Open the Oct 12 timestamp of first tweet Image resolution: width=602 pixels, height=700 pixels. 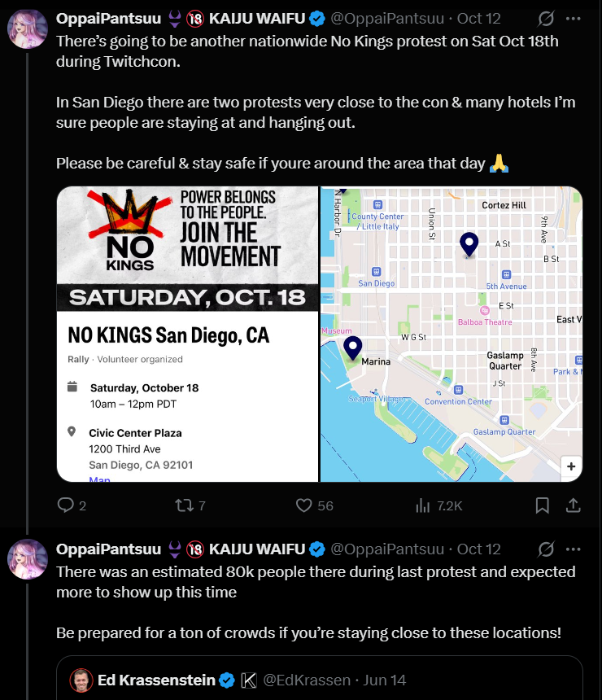point(478,18)
